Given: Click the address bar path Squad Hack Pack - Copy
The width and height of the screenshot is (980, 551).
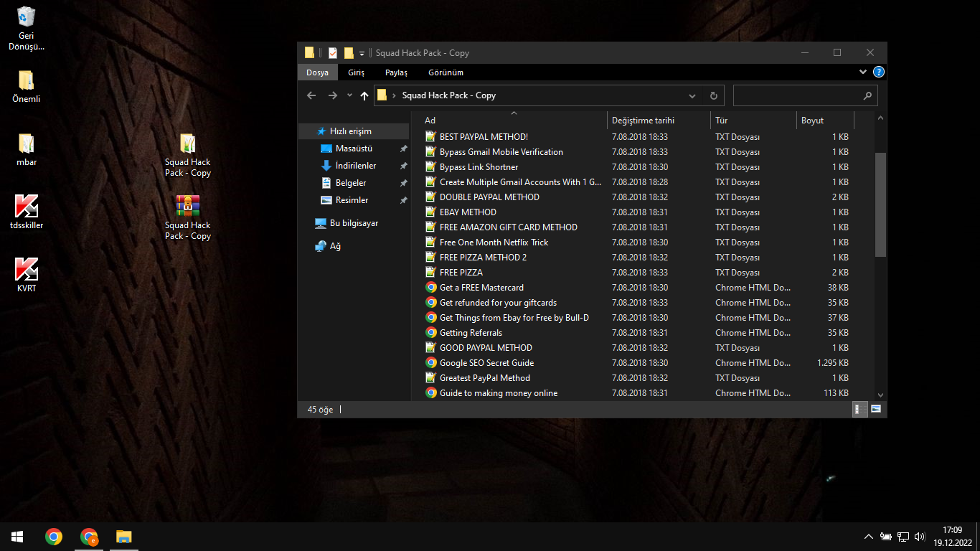Looking at the screenshot, I should [x=449, y=95].
